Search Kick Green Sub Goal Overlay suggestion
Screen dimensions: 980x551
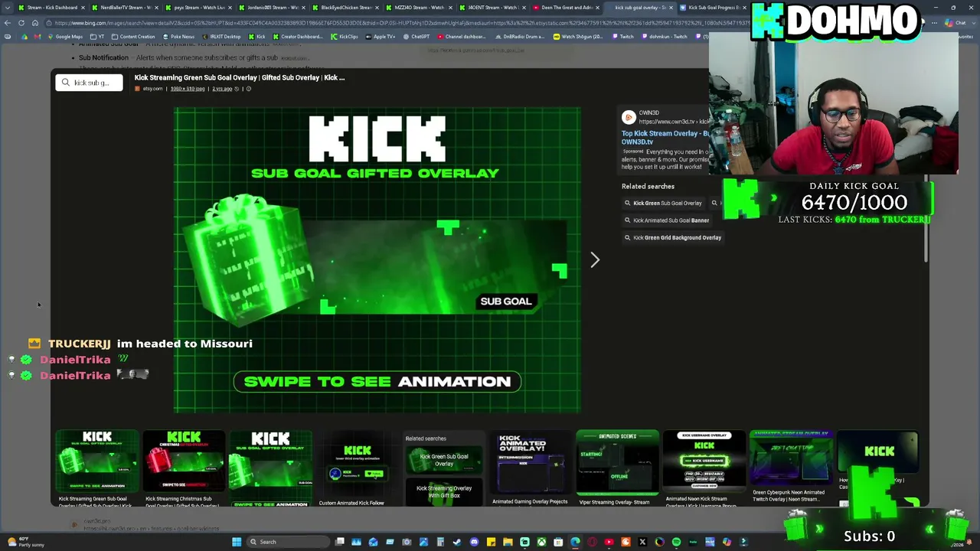pos(663,203)
